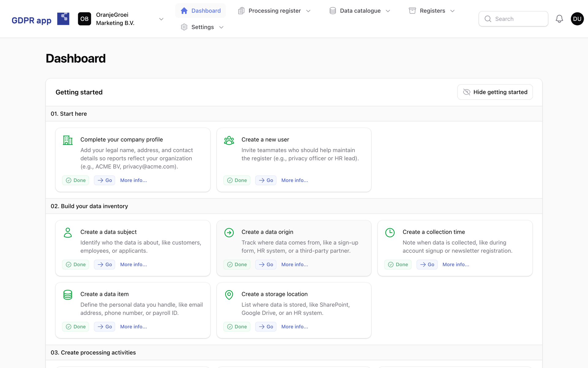Open the Registers menu
Image resolution: width=588 pixels, height=368 pixels.
432,11
